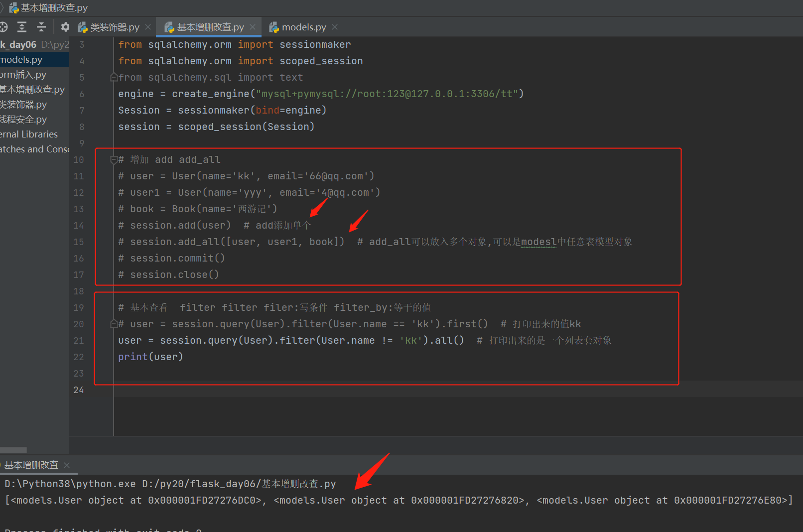Select models.py in project tree

(21, 60)
